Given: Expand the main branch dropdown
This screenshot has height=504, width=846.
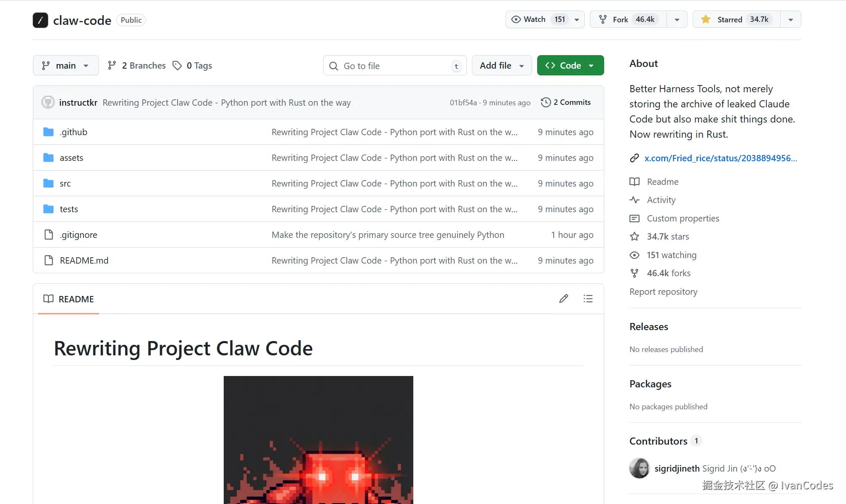Looking at the screenshot, I should tap(66, 66).
